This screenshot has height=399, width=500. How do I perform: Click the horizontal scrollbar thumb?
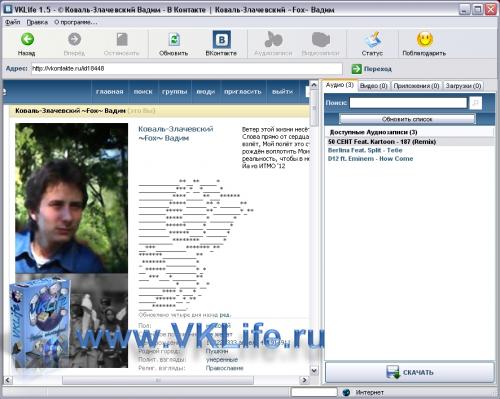(x=158, y=380)
